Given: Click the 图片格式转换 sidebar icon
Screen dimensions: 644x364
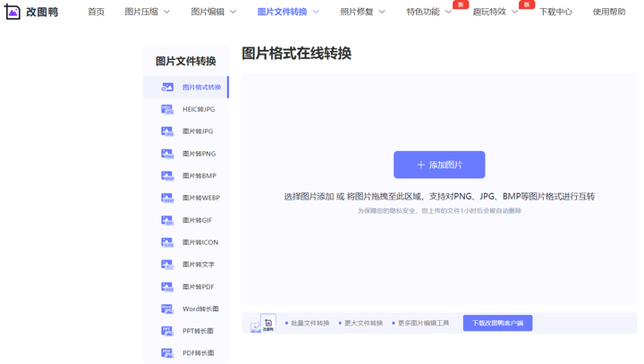Looking at the screenshot, I should [167, 87].
